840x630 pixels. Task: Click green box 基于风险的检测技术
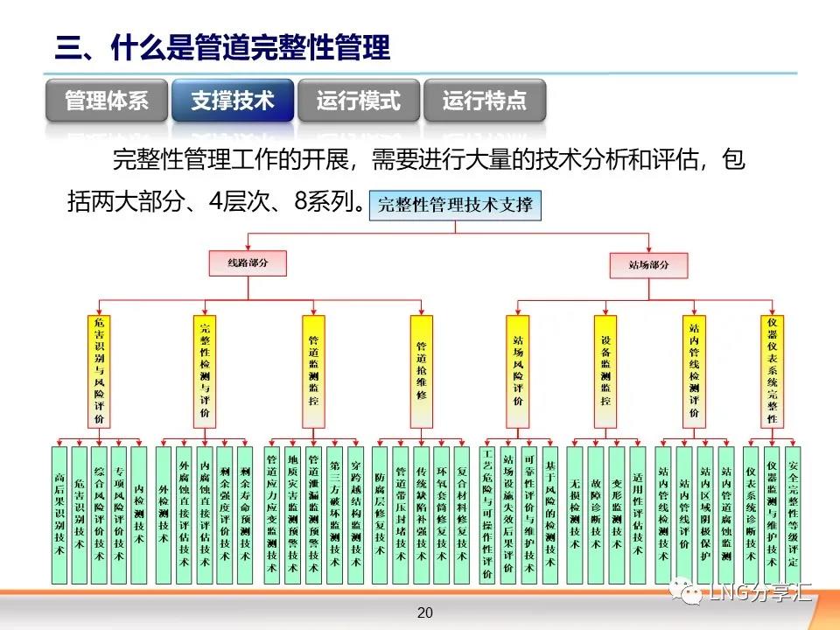point(549,515)
